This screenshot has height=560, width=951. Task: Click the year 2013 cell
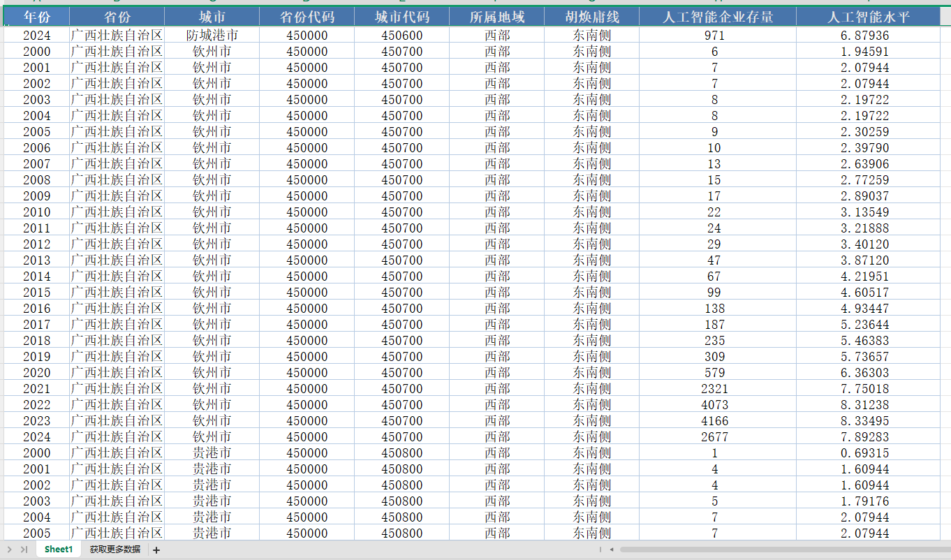36,260
